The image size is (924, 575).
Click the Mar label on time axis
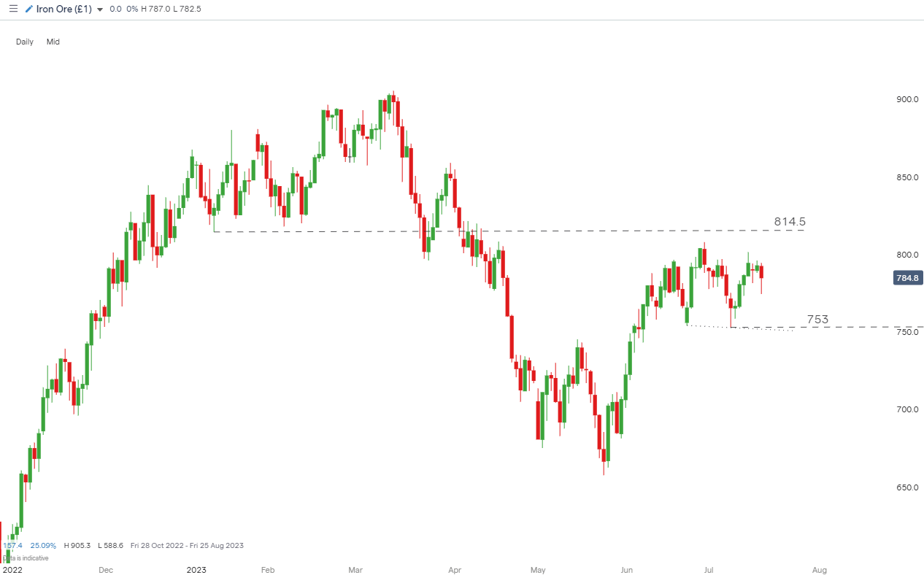355,569
